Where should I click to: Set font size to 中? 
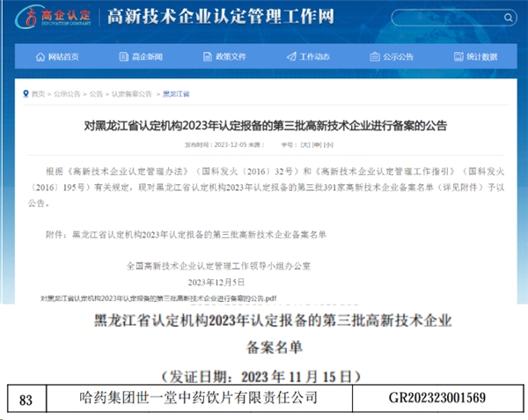tap(317, 144)
